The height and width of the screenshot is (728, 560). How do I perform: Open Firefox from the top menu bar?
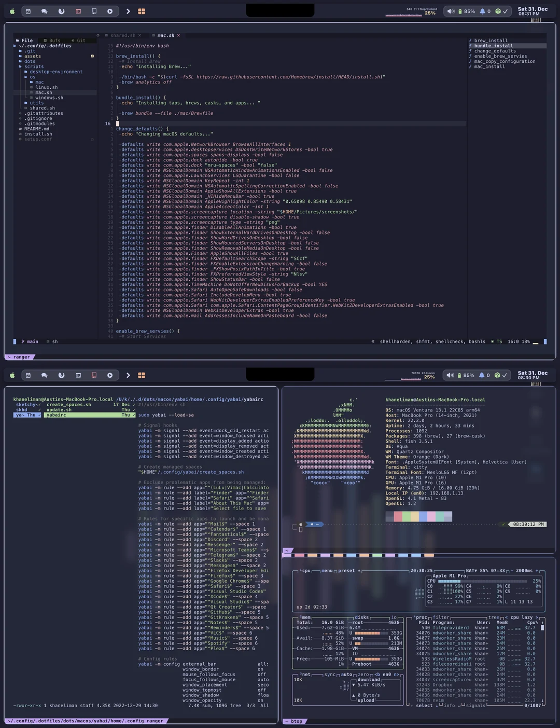(x=62, y=11)
